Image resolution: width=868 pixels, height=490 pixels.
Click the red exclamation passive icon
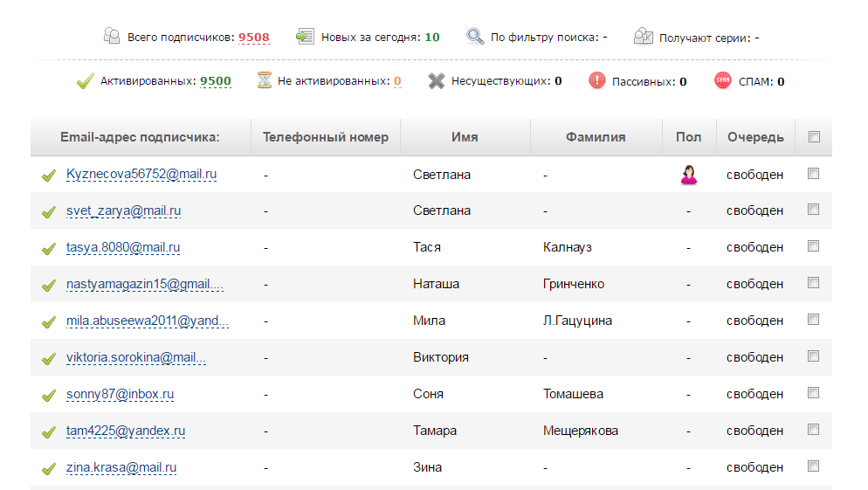tap(596, 81)
